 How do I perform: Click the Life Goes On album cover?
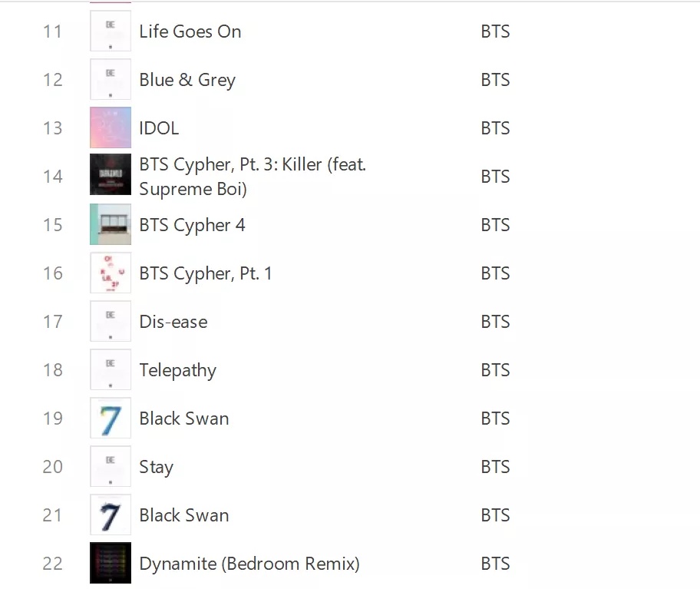tap(110, 31)
